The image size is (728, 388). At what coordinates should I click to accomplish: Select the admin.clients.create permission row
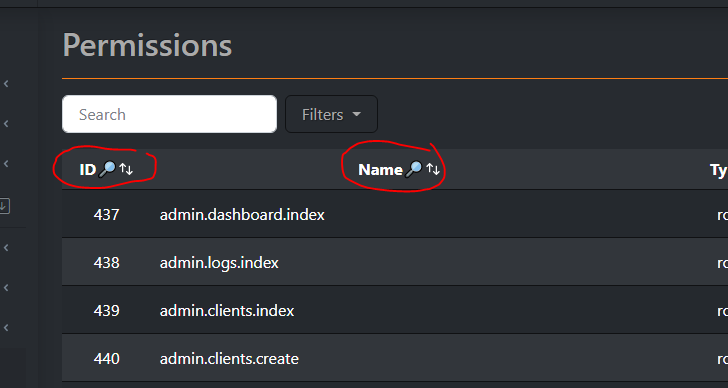(x=395, y=358)
